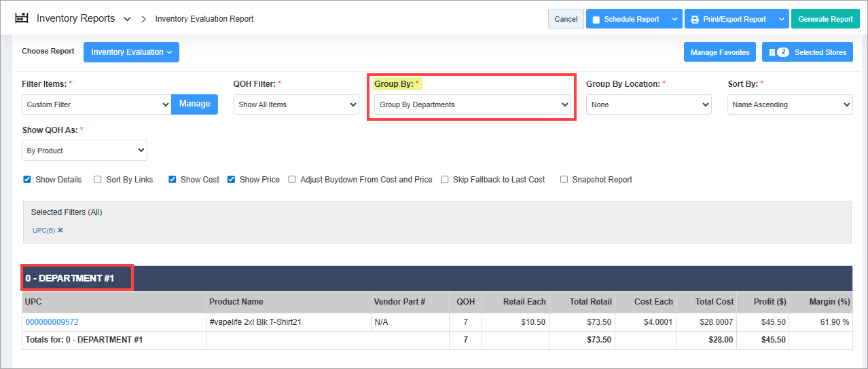868x369 pixels.
Task: Expand the Schedule Report split arrow
Action: click(674, 19)
